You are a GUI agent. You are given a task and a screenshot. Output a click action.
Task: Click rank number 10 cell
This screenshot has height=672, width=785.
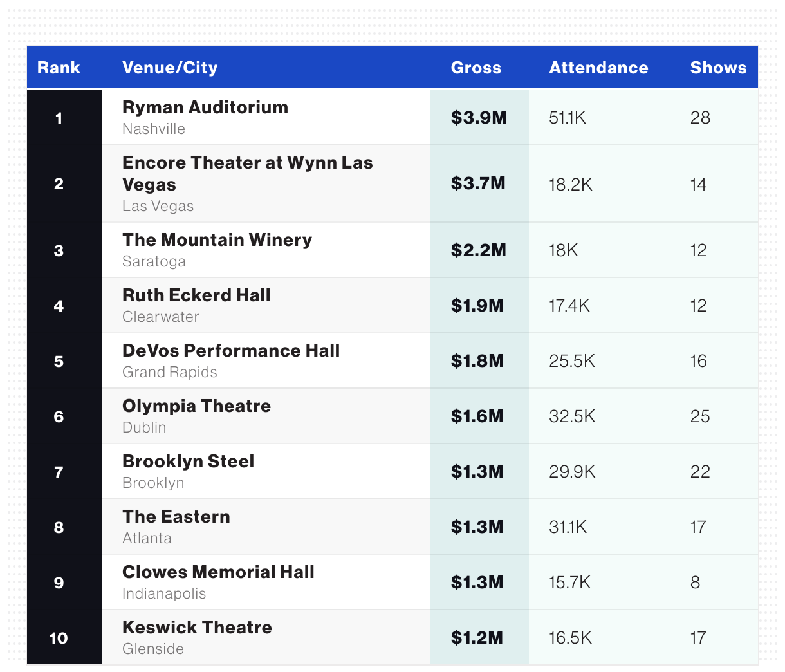tap(59, 638)
